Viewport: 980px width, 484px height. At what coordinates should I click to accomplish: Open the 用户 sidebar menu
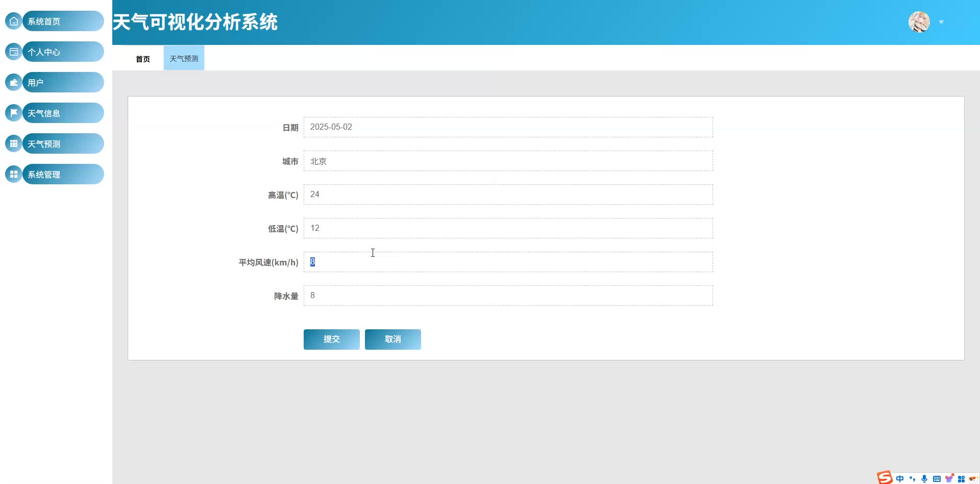click(63, 82)
